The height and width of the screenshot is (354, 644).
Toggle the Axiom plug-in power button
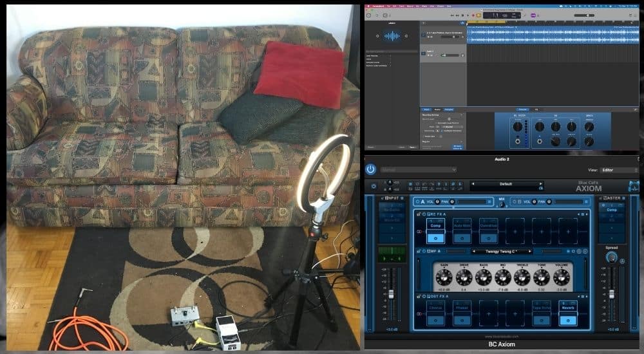click(x=370, y=169)
